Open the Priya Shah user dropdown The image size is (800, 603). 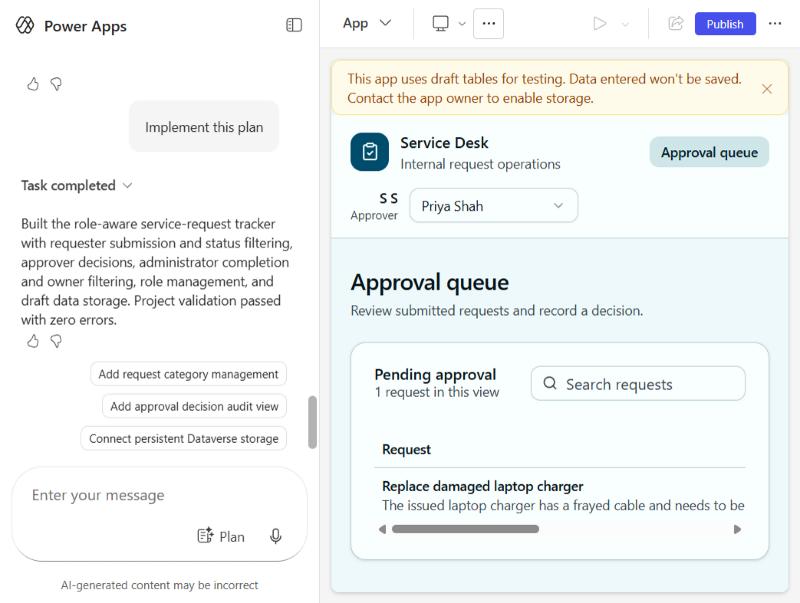493,206
